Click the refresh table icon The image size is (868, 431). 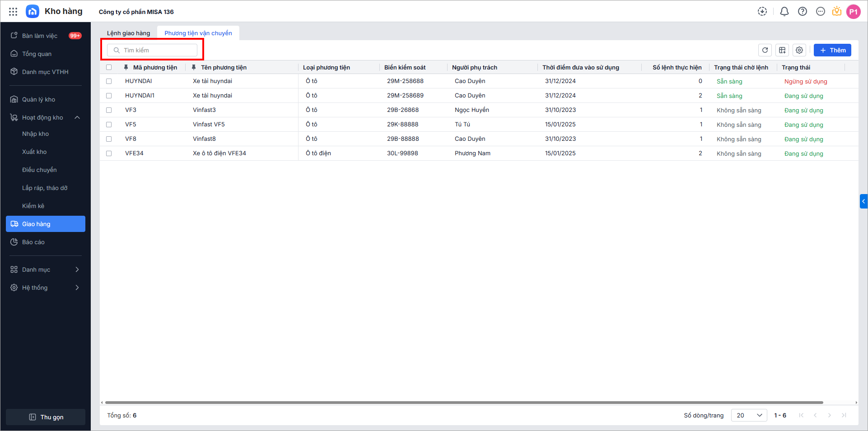pos(765,50)
